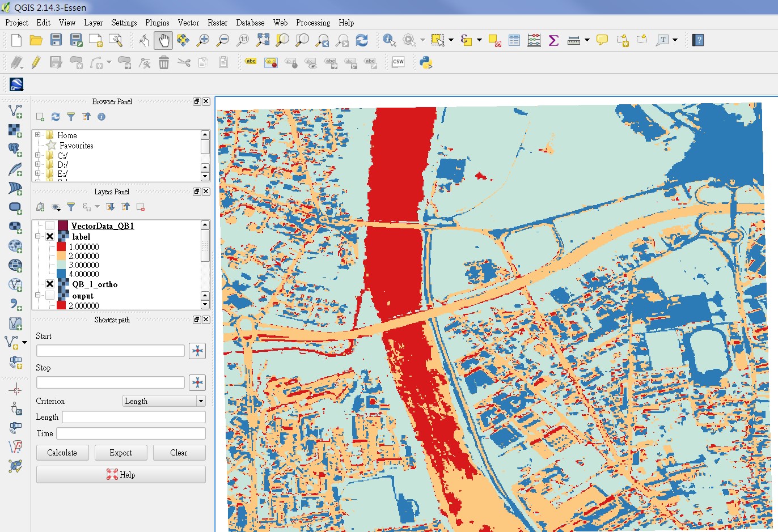Open the Processing menu
The height and width of the screenshot is (532, 778).
click(x=313, y=23)
